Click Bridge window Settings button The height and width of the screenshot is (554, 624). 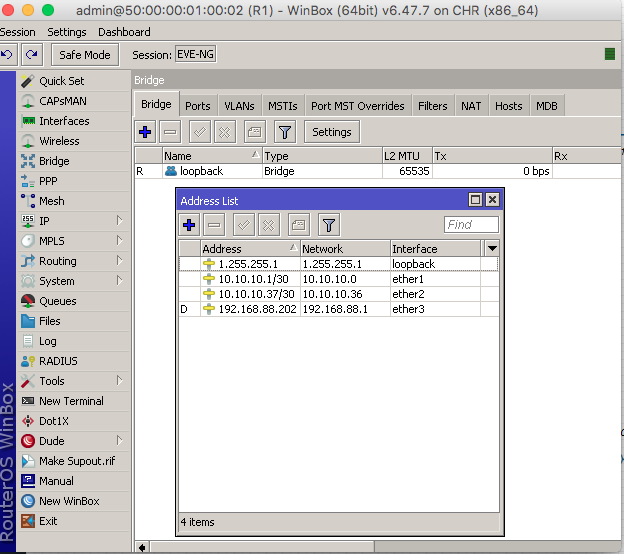pyautogui.click(x=332, y=132)
